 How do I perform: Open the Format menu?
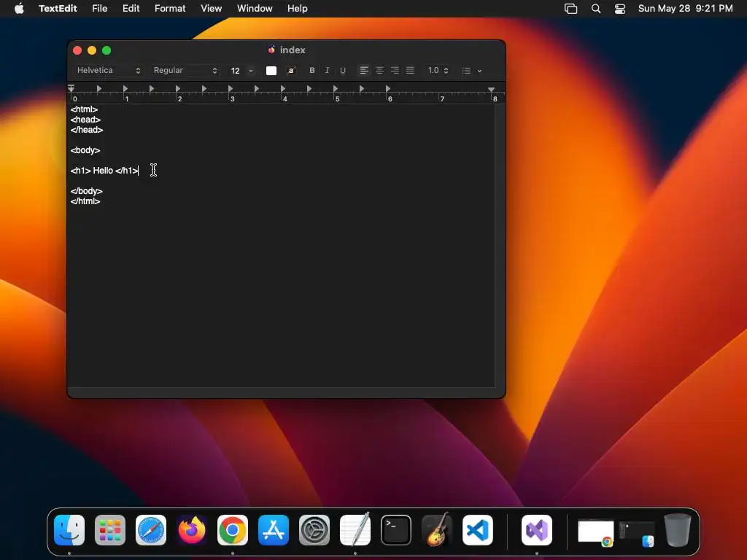[x=170, y=8]
